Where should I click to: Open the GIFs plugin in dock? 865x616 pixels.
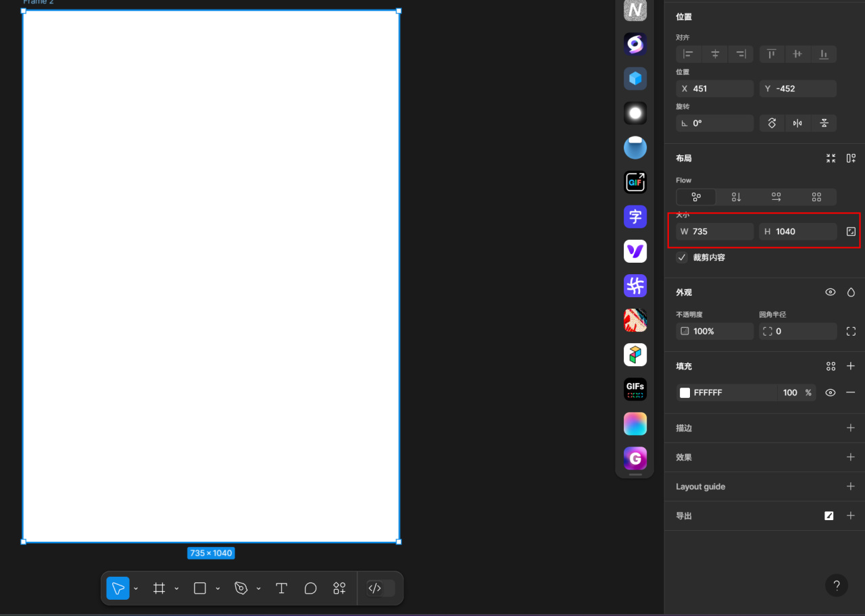635,389
